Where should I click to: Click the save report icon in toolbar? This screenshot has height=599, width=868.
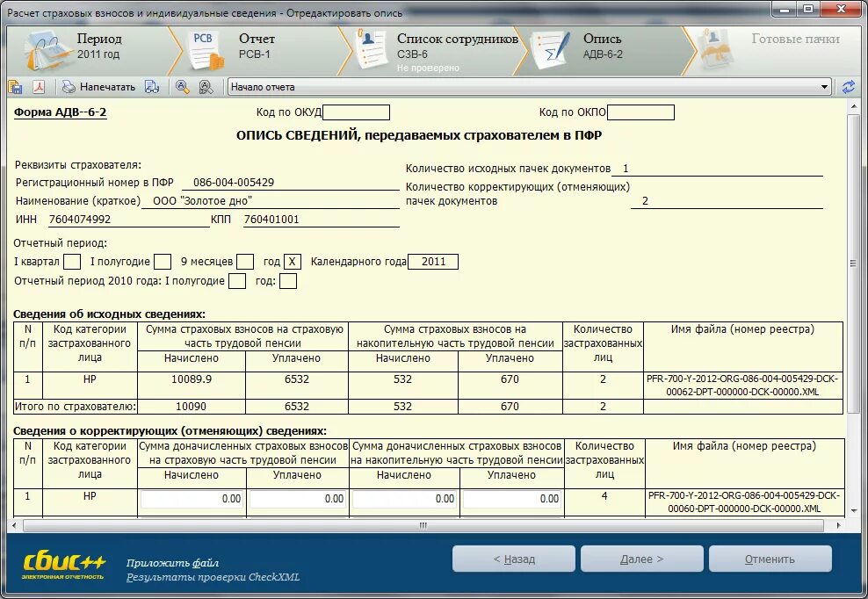click(15, 87)
